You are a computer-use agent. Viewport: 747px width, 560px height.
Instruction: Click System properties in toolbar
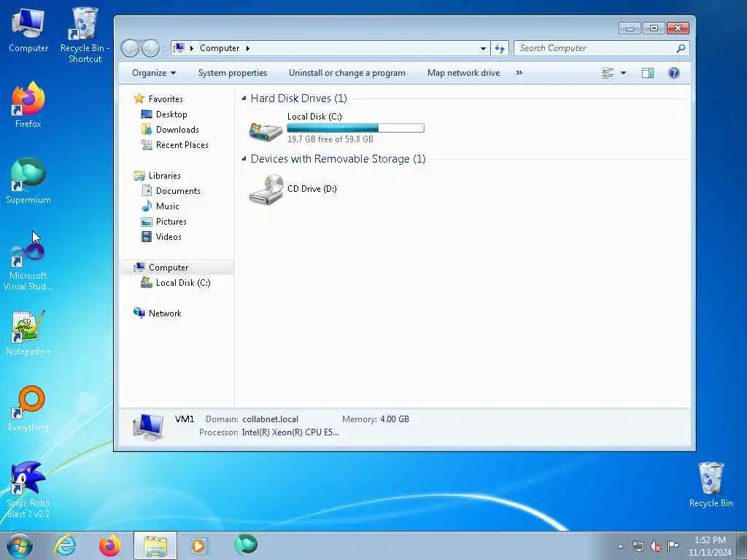coord(233,73)
